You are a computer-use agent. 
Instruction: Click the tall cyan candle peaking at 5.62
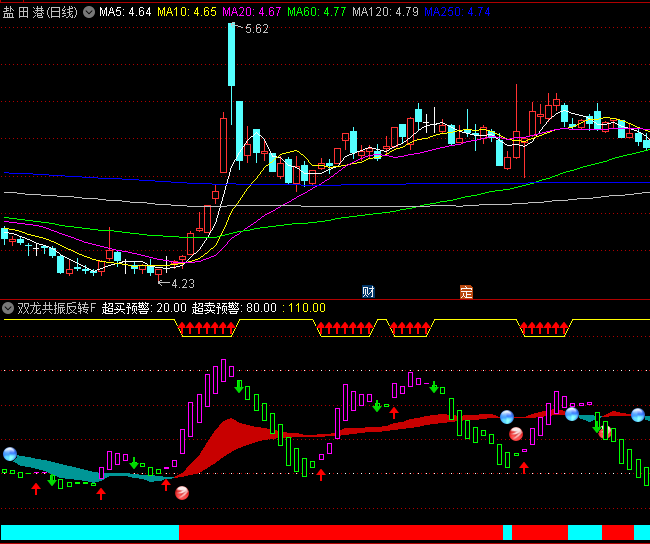coord(231,55)
